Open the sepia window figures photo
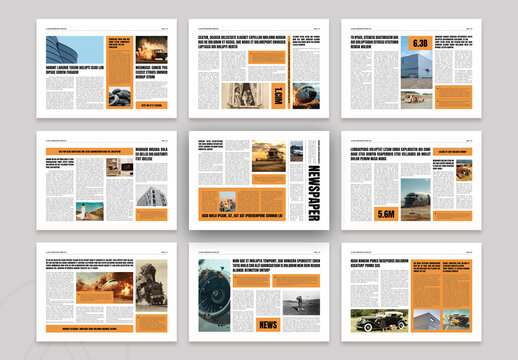Image resolution: width=518 pixels, height=360 pixels. 245,96
